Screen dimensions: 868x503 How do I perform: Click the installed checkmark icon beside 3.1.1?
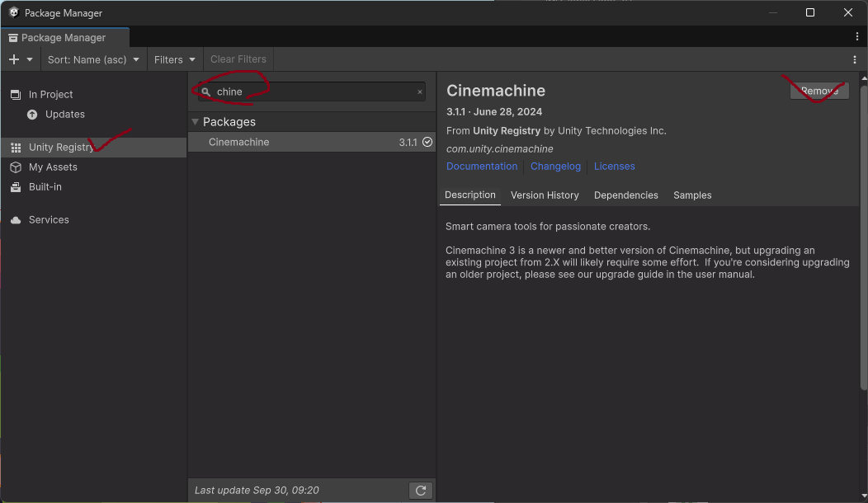pos(427,142)
